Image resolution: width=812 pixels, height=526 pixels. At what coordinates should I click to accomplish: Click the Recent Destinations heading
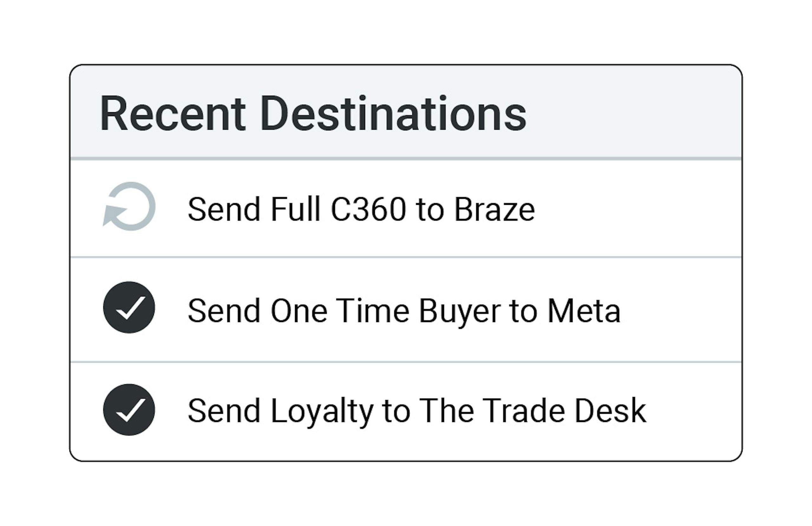click(x=312, y=113)
